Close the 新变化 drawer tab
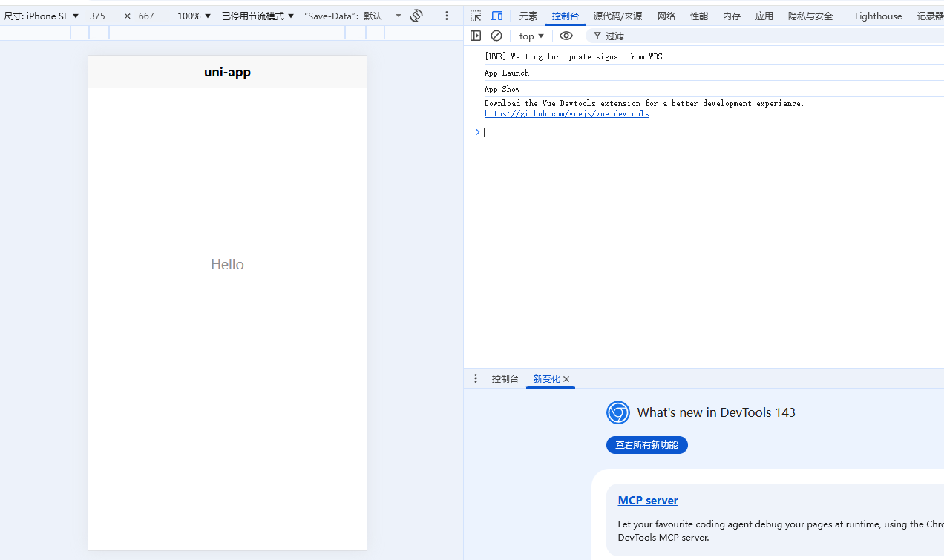 (x=566, y=379)
